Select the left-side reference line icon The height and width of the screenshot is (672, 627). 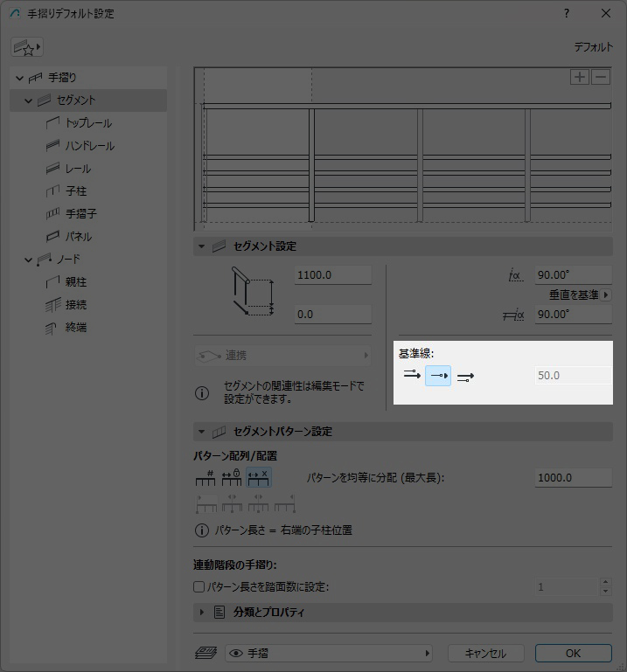(412, 376)
